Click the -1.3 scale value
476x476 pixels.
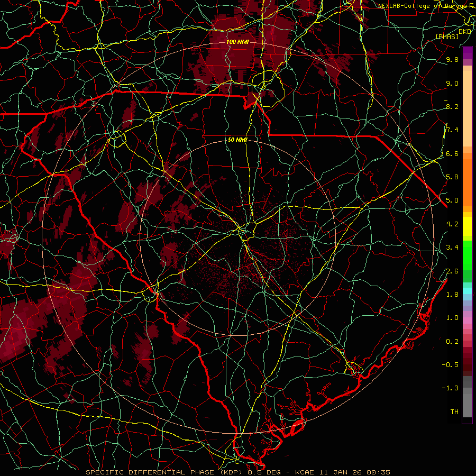click(450, 388)
